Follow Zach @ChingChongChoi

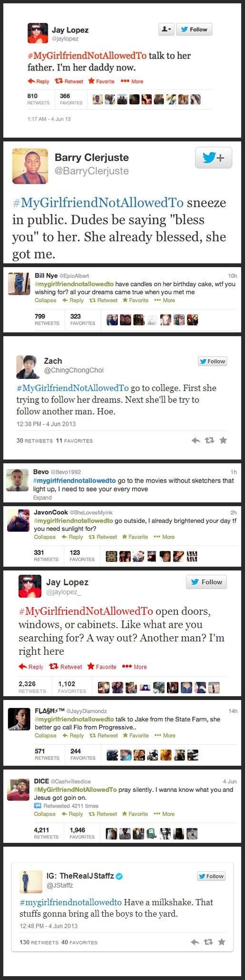tap(212, 361)
